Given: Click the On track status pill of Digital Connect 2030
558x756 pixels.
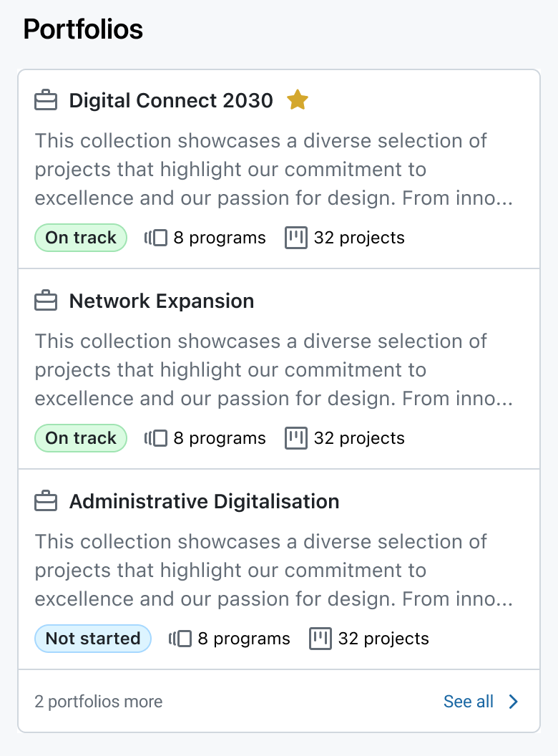Looking at the screenshot, I should click(80, 237).
